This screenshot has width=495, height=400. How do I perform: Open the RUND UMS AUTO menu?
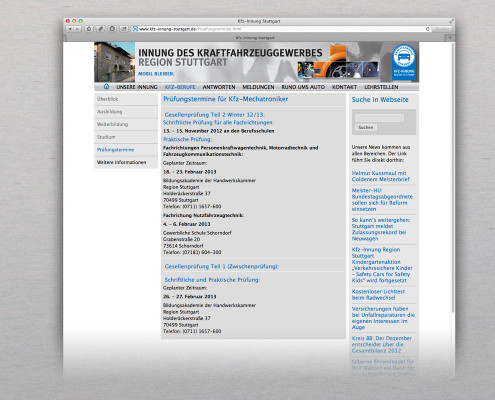click(x=303, y=87)
